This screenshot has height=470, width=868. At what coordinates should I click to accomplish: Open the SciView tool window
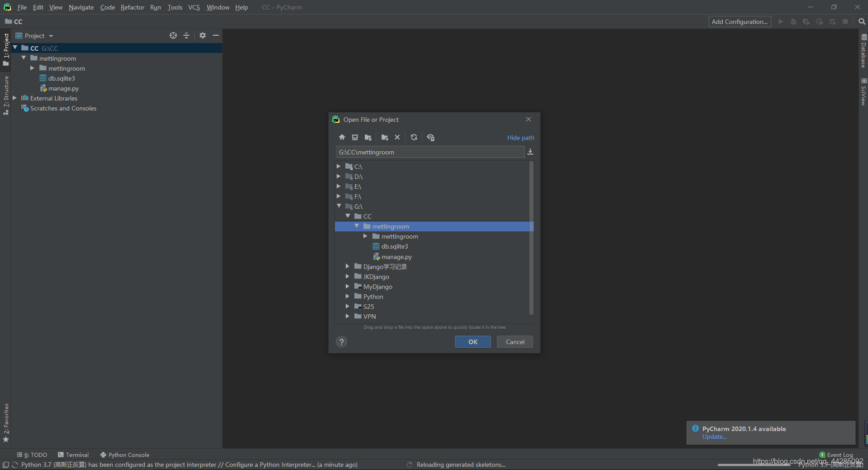(x=863, y=92)
